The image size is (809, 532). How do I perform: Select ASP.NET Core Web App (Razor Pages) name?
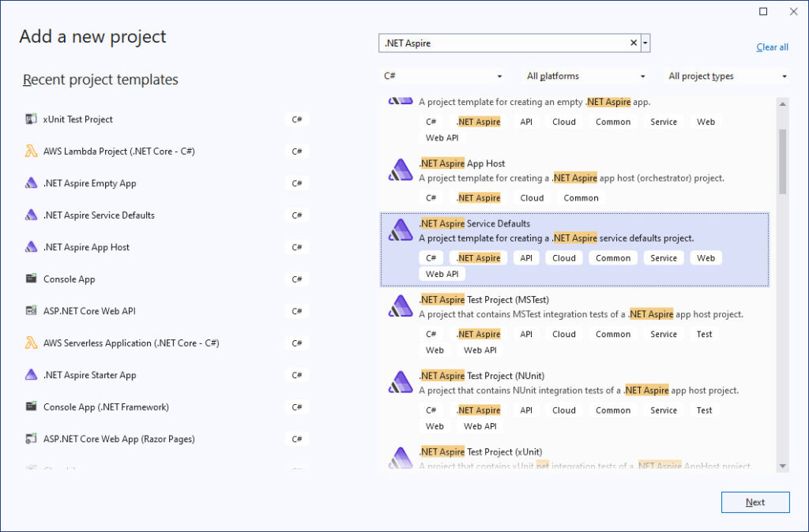119,439
